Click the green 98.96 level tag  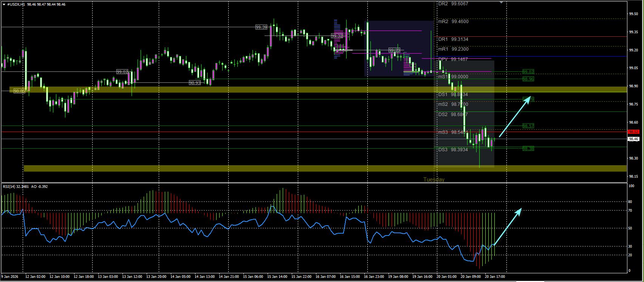tap(528, 79)
